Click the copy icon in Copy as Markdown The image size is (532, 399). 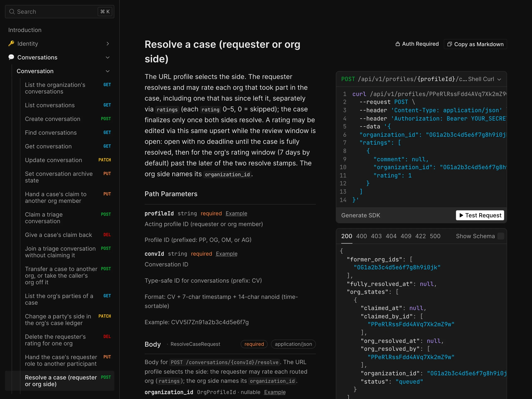[x=449, y=44]
